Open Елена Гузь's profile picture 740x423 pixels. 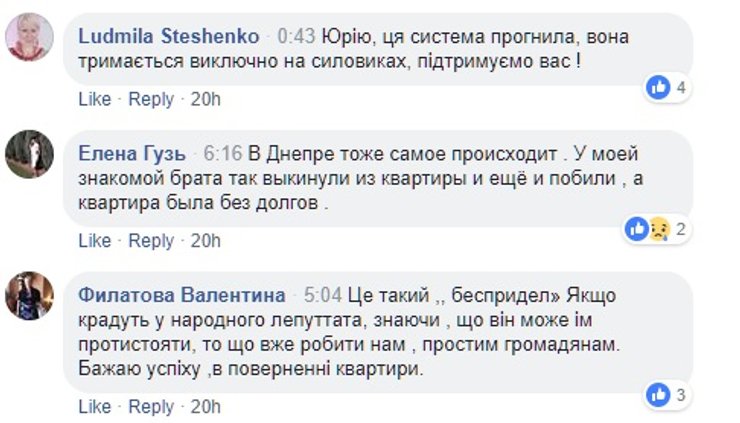[x=29, y=154]
